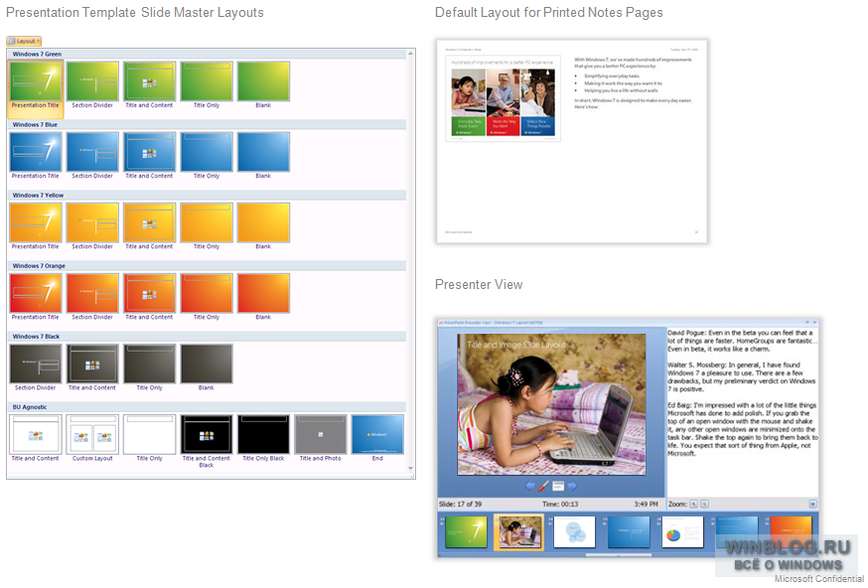Select the green '7' slide in filmstrip
This screenshot has height=588, width=868.
click(466, 532)
